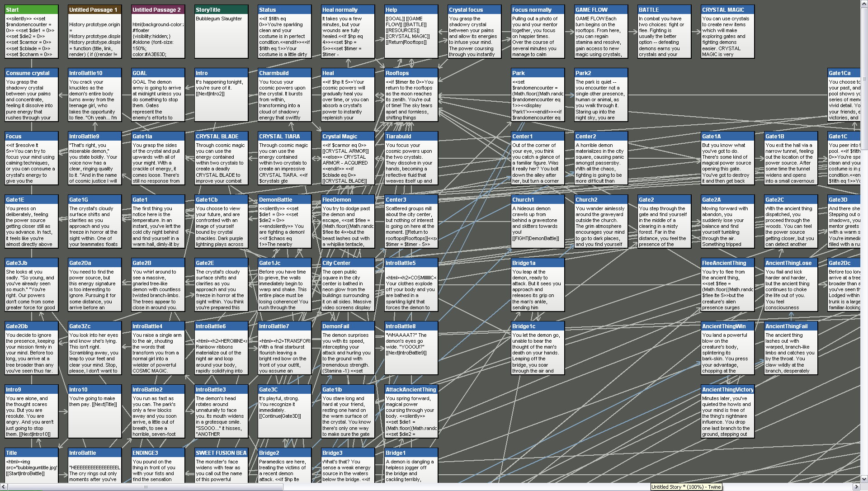Select the Church1 passage
Image resolution: width=868 pixels, height=491 pixels.
pos(538,222)
